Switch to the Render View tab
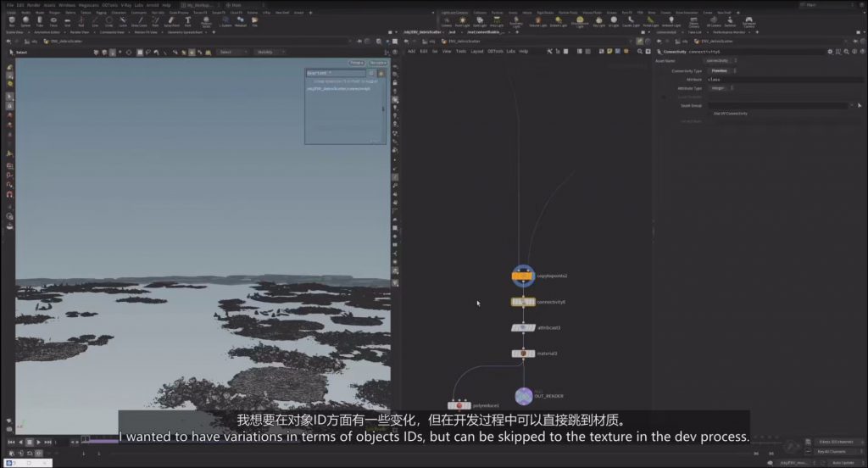868x468 pixels. (x=79, y=32)
